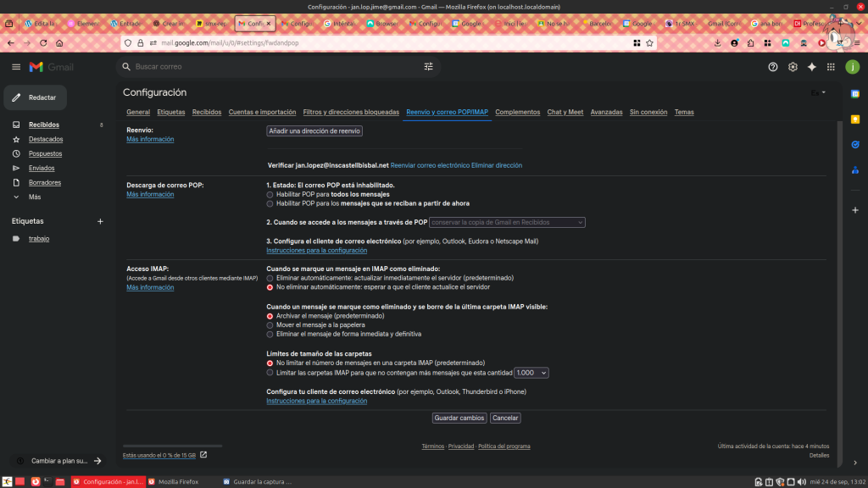This screenshot has height=488, width=868.
Task: Open the Help question mark icon
Action: pos(772,67)
